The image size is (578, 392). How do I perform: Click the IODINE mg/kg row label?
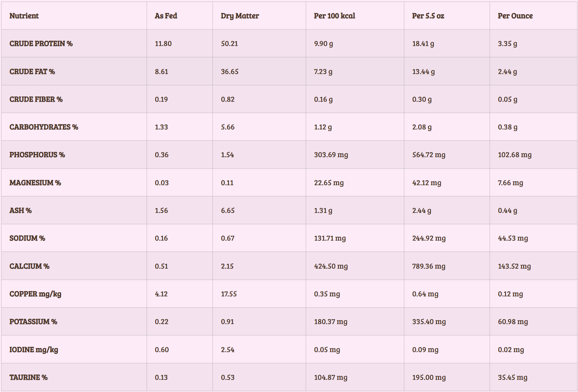34,350
